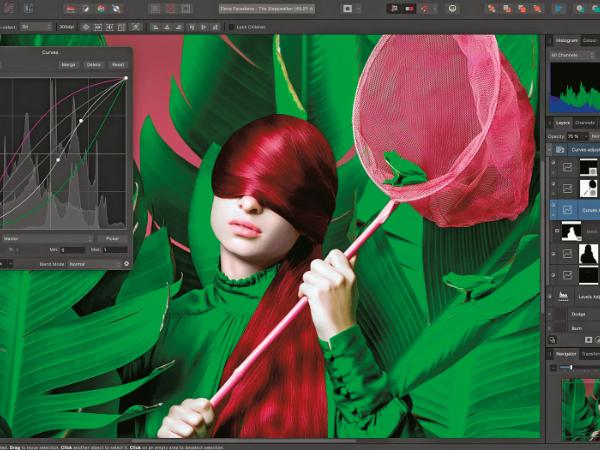Click the upper curve control point
600x450 pixels.
(81, 122)
